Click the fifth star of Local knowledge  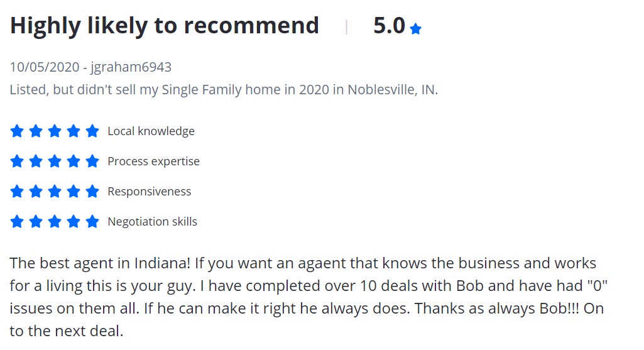click(x=92, y=131)
